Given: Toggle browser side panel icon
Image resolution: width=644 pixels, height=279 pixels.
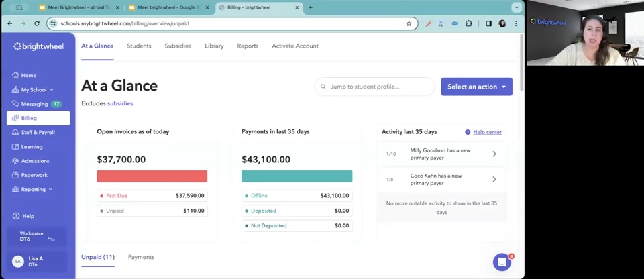Looking at the screenshot, I should click(488, 24).
